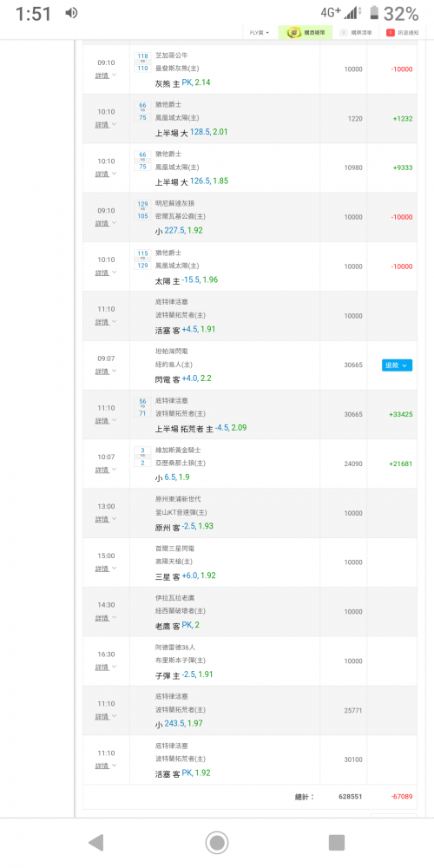The image size is (434, 868).
Task: Tap the Android recent apps square
Action: 337,843
